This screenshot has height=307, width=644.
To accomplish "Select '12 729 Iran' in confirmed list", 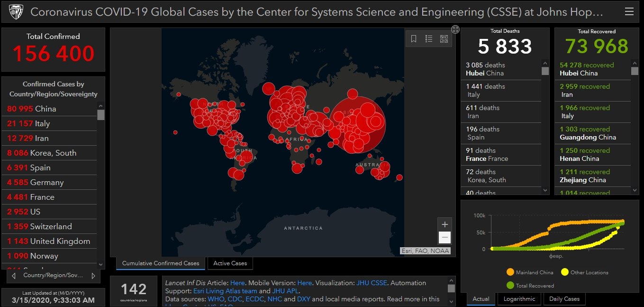I will [x=49, y=138].
